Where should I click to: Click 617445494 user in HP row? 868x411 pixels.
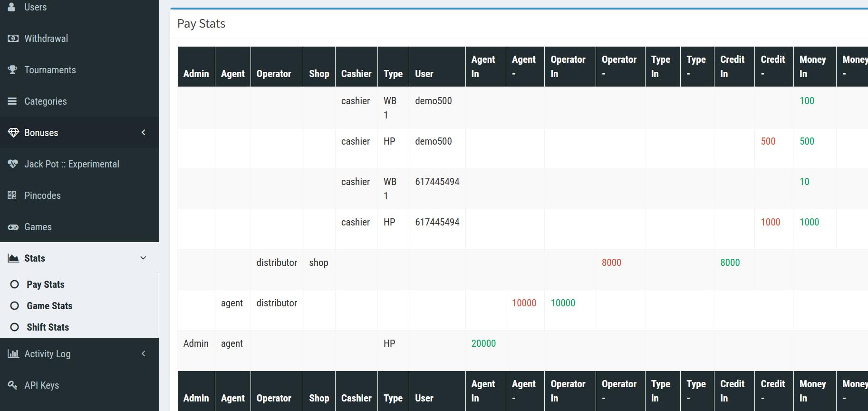pyautogui.click(x=437, y=222)
